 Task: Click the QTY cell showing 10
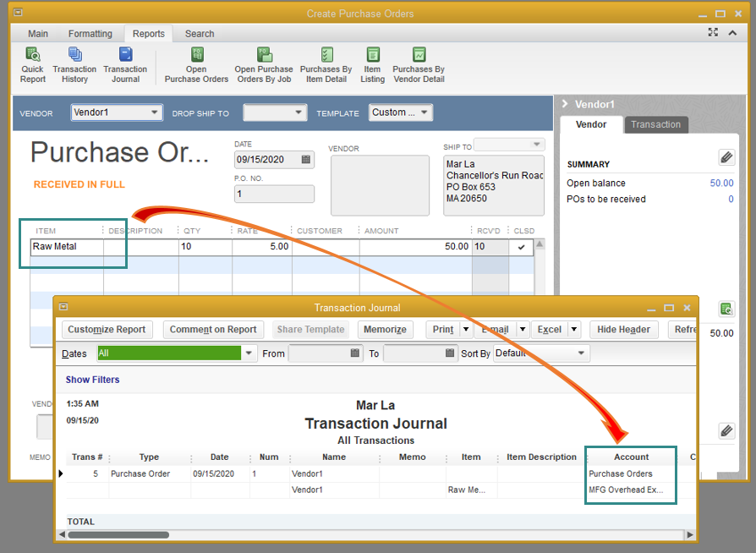205,247
